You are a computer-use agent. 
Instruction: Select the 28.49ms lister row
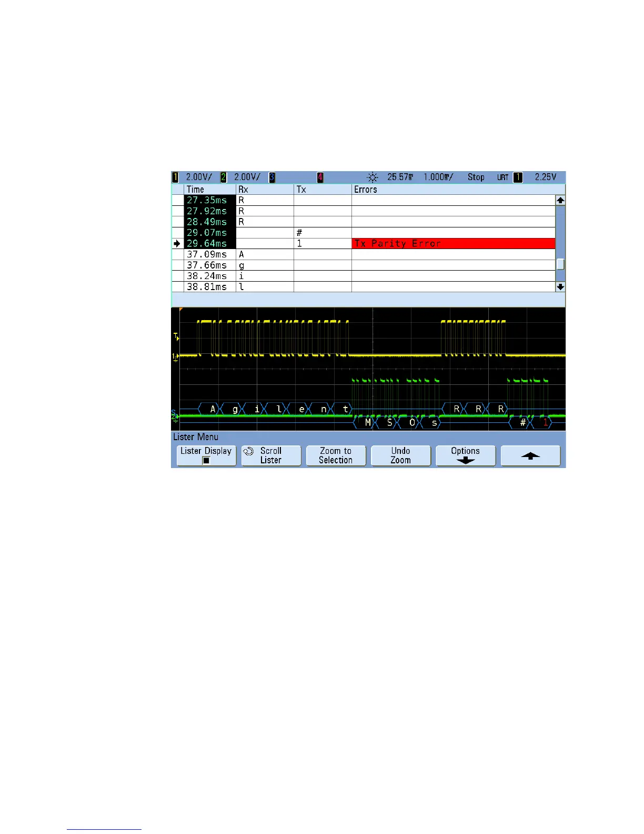coord(364,222)
